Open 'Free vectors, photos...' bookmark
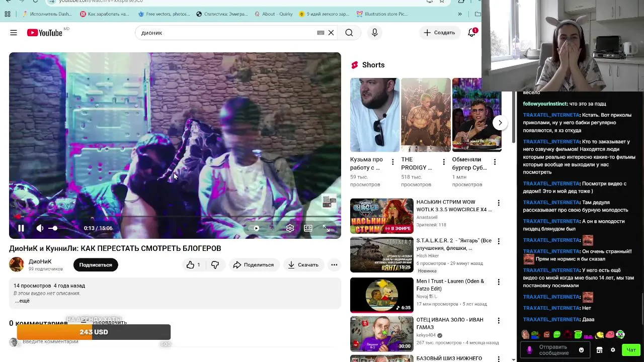Viewport: 644px width, 362px height. pos(164,14)
